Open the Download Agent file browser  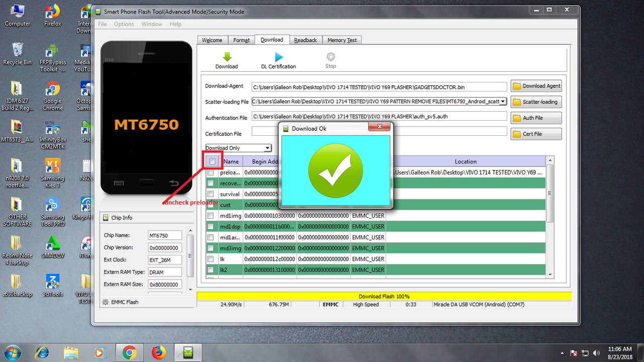click(536, 86)
